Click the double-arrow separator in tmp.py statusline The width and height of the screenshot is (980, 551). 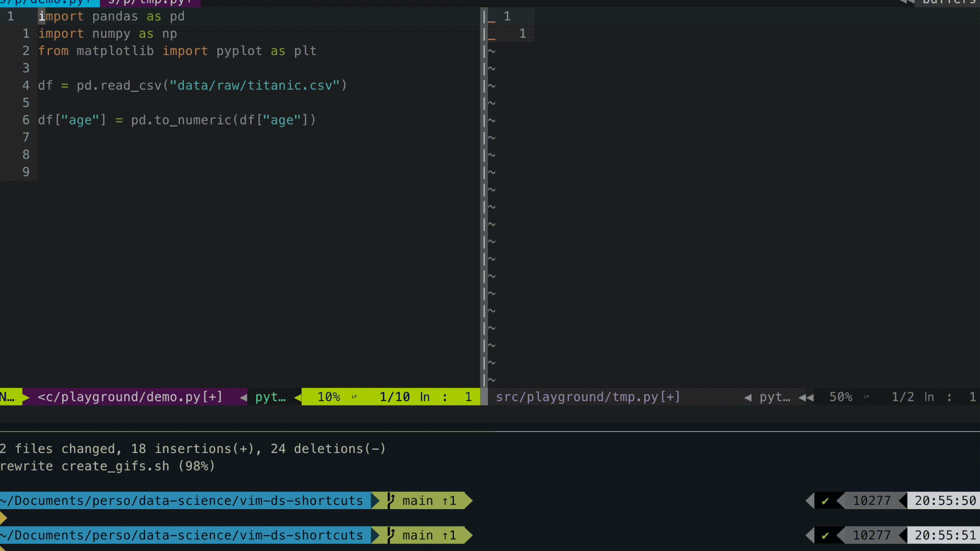point(806,397)
